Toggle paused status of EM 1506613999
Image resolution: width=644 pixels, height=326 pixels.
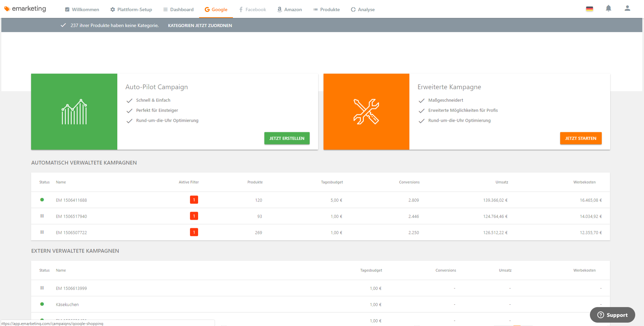click(x=42, y=288)
